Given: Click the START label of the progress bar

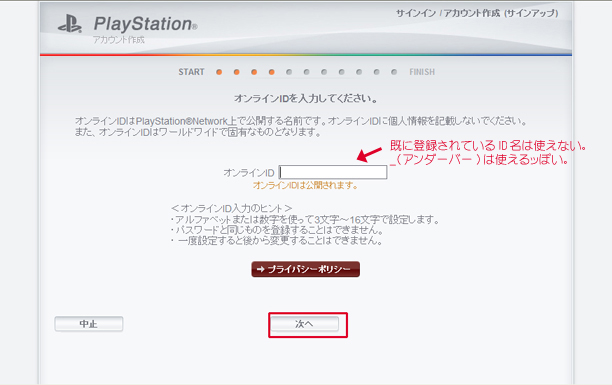Looking at the screenshot, I should pyautogui.click(x=191, y=72).
